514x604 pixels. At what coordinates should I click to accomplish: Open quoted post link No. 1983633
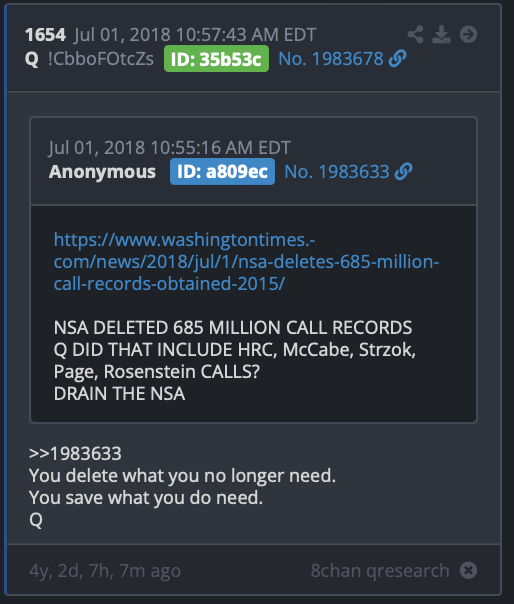pyautogui.click(x=337, y=172)
